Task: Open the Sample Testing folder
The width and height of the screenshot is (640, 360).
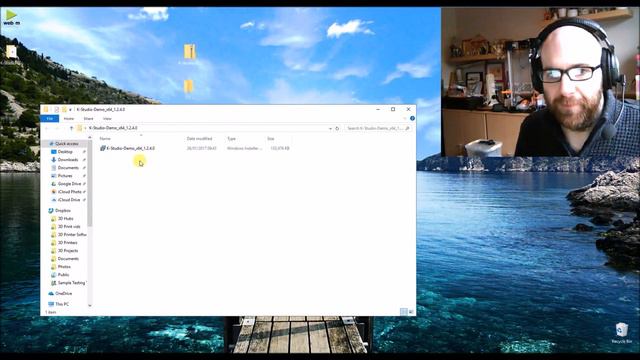Action: [x=72, y=283]
